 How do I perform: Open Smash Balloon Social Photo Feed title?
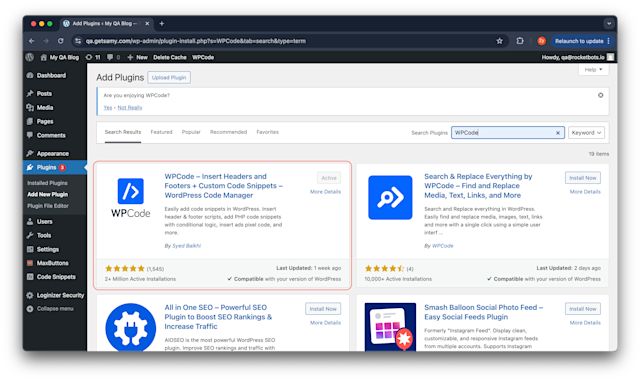[x=483, y=312]
